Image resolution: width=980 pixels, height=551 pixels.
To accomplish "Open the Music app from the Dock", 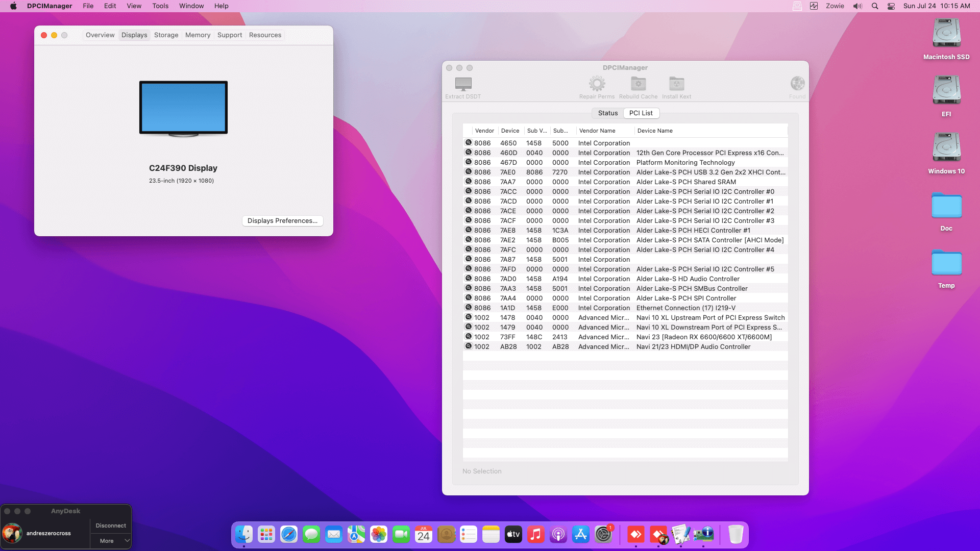I will tap(536, 534).
